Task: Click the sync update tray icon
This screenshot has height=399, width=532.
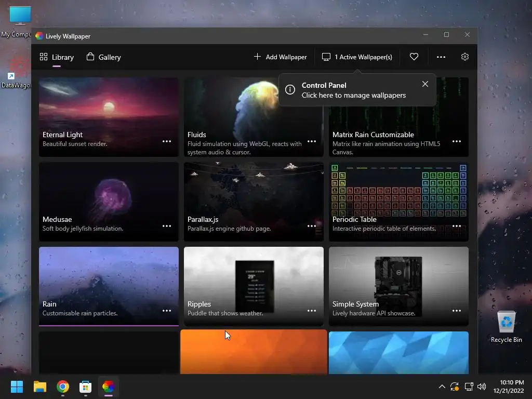Action: pos(455,387)
